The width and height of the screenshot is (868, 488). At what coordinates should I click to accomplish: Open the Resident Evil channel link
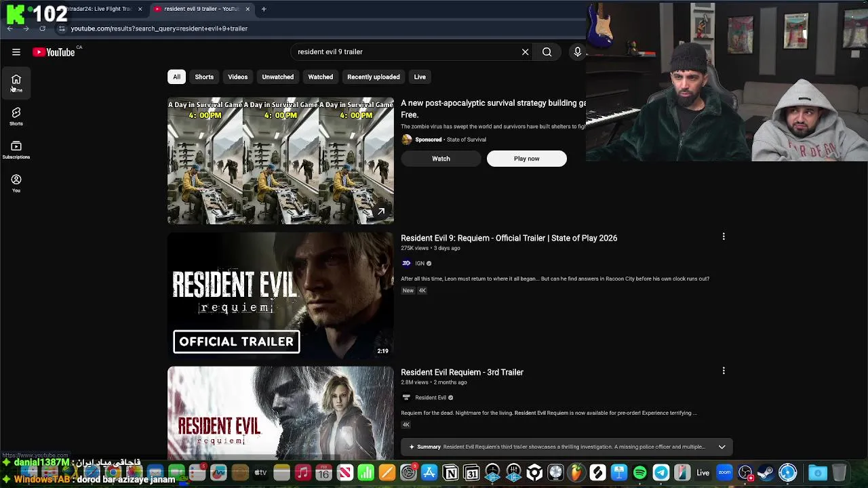click(431, 398)
